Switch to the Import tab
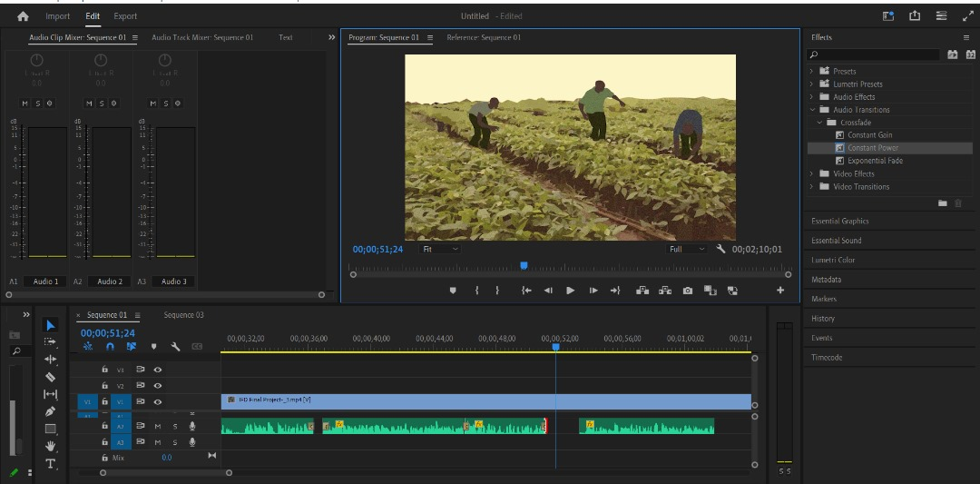Viewport: 980px width, 484px height. coord(57,16)
